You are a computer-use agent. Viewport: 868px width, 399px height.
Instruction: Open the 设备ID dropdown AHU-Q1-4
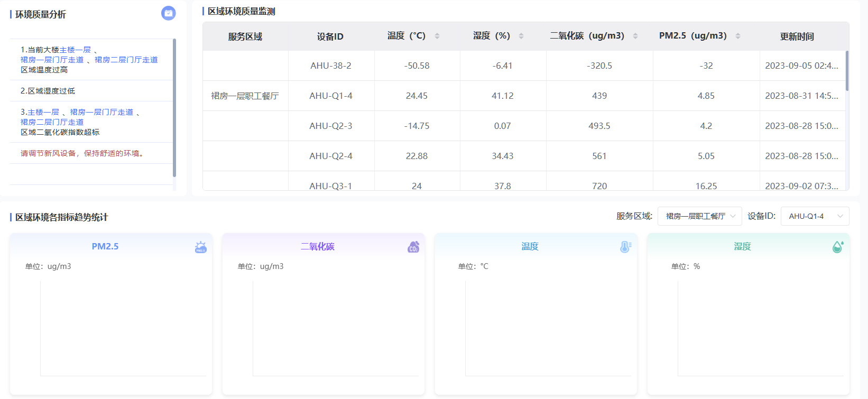point(815,216)
